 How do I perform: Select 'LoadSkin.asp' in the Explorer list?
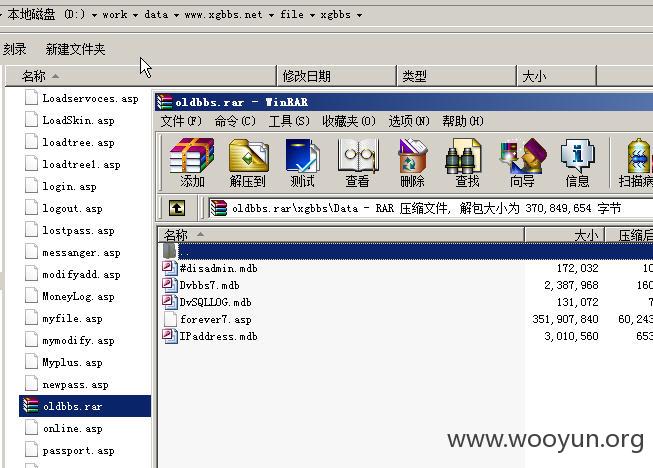(x=78, y=120)
